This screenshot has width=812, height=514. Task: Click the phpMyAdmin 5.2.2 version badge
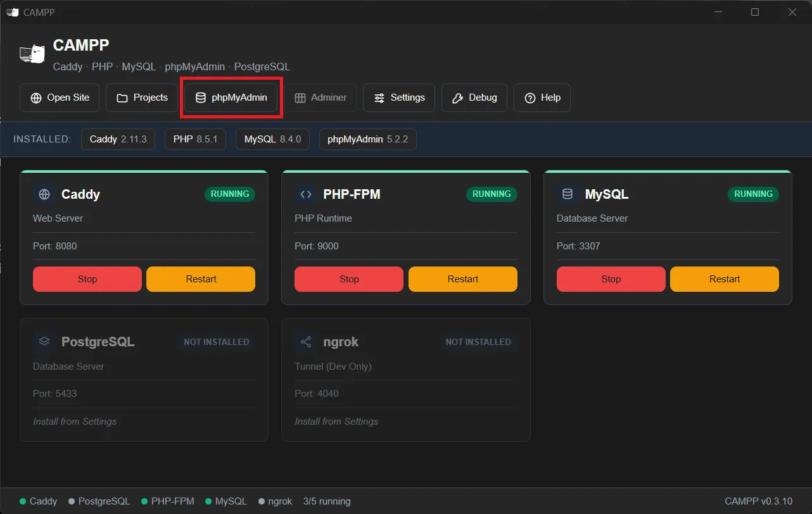pyautogui.click(x=368, y=139)
